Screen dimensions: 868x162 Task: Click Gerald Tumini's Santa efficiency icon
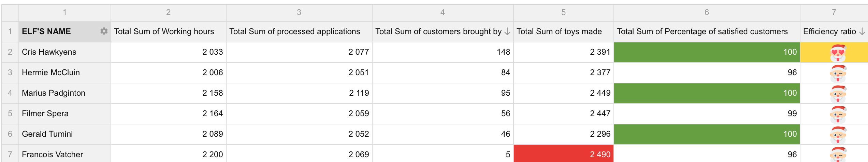point(838,134)
